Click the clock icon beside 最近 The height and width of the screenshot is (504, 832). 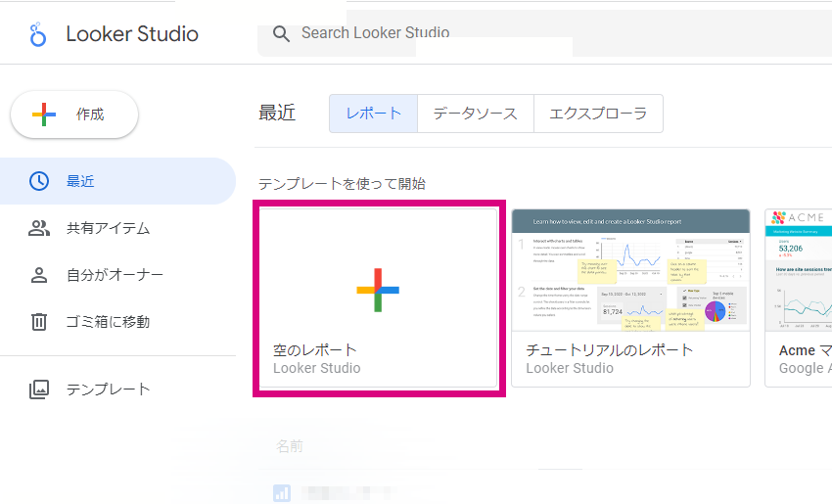point(39,181)
